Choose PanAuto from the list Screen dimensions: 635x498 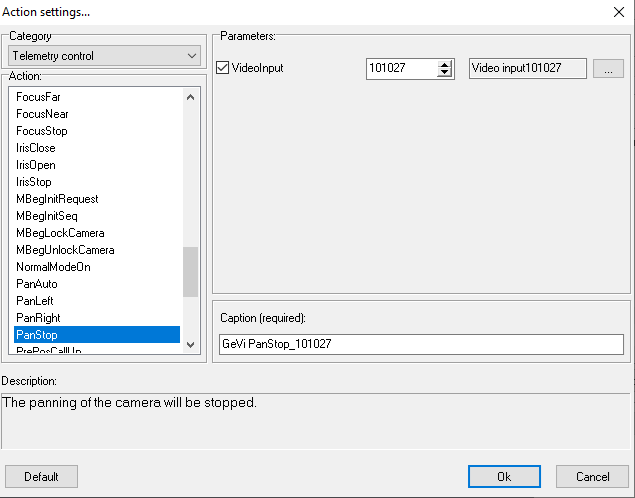tap(37, 284)
